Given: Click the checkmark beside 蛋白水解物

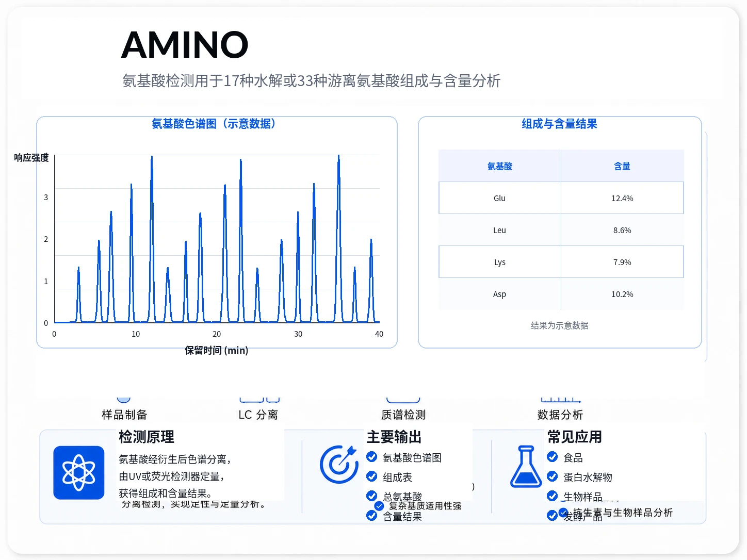Looking at the screenshot, I should (552, 476).
